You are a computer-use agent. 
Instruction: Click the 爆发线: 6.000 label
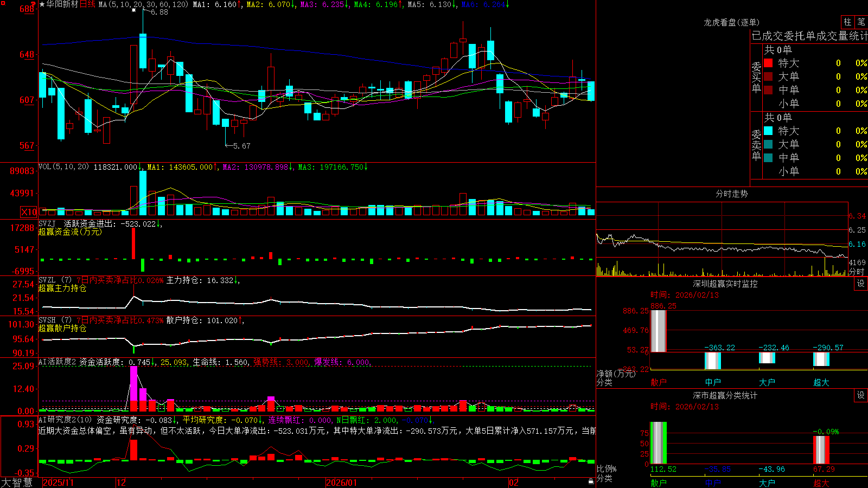(342, 362)
